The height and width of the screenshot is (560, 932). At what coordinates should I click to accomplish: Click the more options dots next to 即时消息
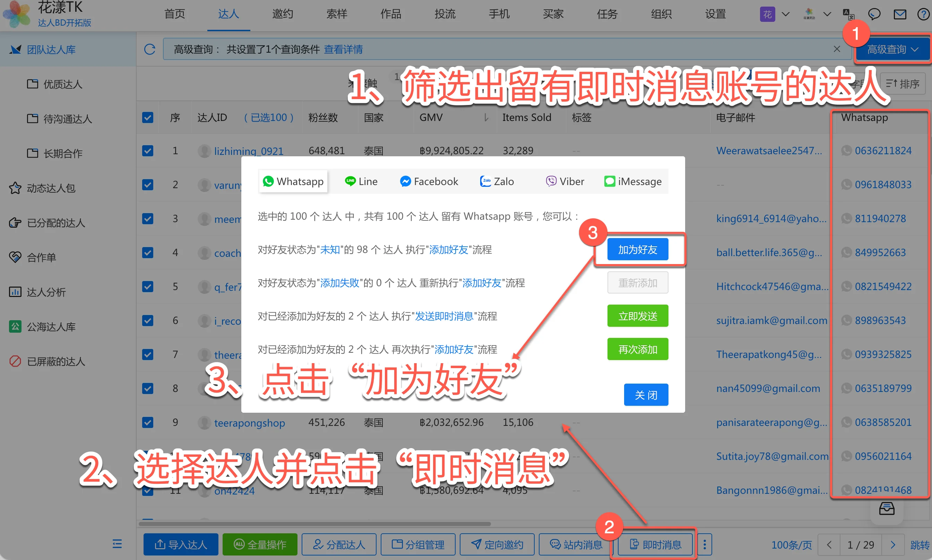(705, 544)
